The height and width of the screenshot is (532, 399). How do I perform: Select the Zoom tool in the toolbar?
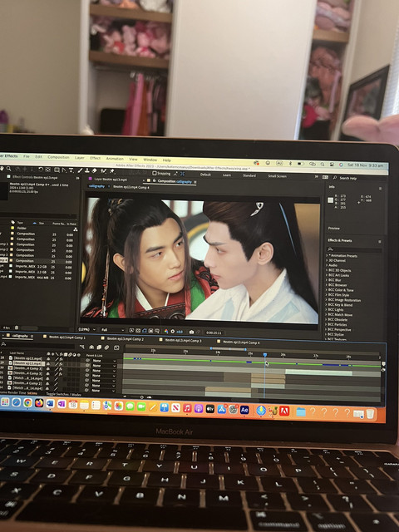(9, 169)
